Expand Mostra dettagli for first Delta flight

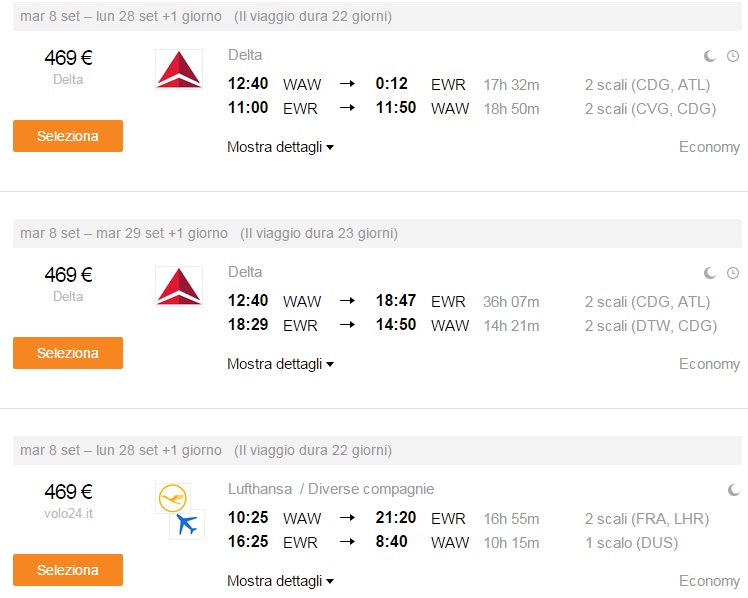[280, 147]
